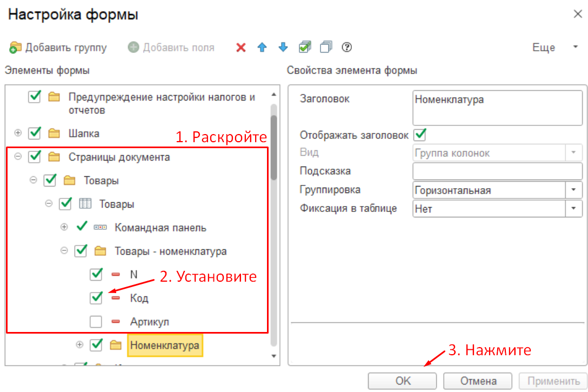The height and width of the screenshot is (392, 588).
Task: Open the Фиксация в таблице dropdown
Action: point(572,208)
